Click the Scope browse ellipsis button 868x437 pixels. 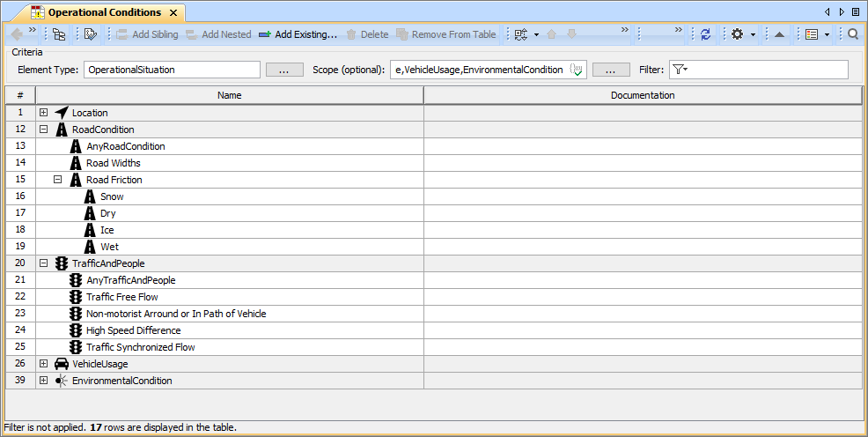[x=611, y=70]
